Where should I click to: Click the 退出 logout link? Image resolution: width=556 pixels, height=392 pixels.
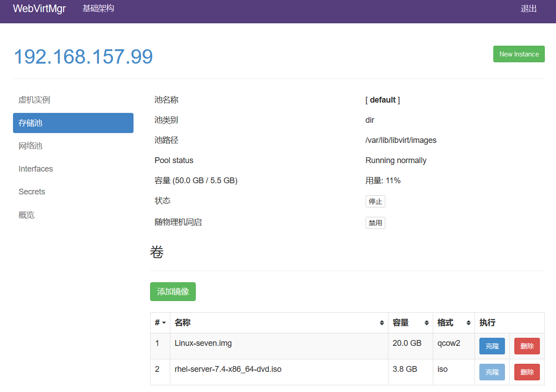tap(529, 9)
